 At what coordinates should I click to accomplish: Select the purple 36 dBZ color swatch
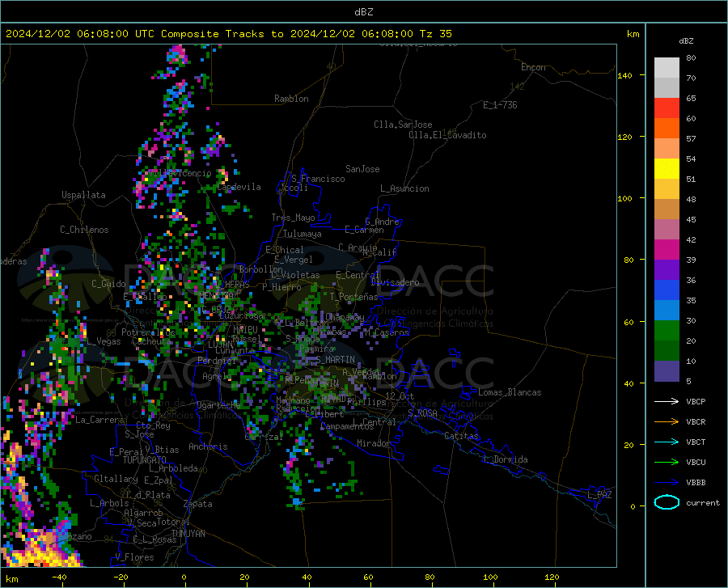(667, 270)
